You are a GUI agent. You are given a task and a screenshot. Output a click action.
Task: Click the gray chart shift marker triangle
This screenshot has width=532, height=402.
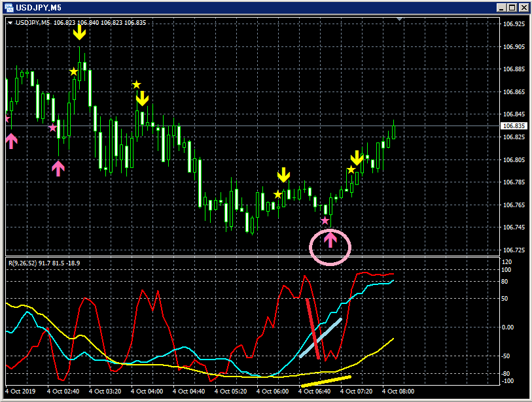click(400, 20)
